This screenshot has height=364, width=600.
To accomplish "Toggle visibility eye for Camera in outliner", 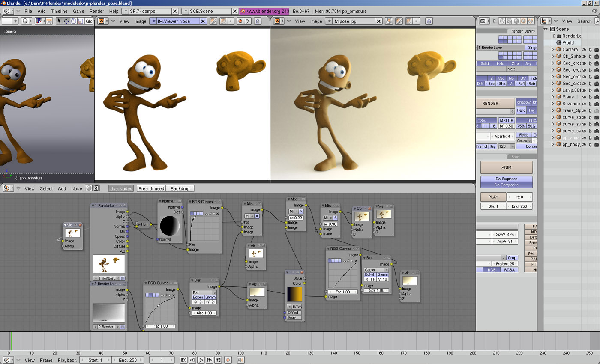I will (x=584, y=50).
